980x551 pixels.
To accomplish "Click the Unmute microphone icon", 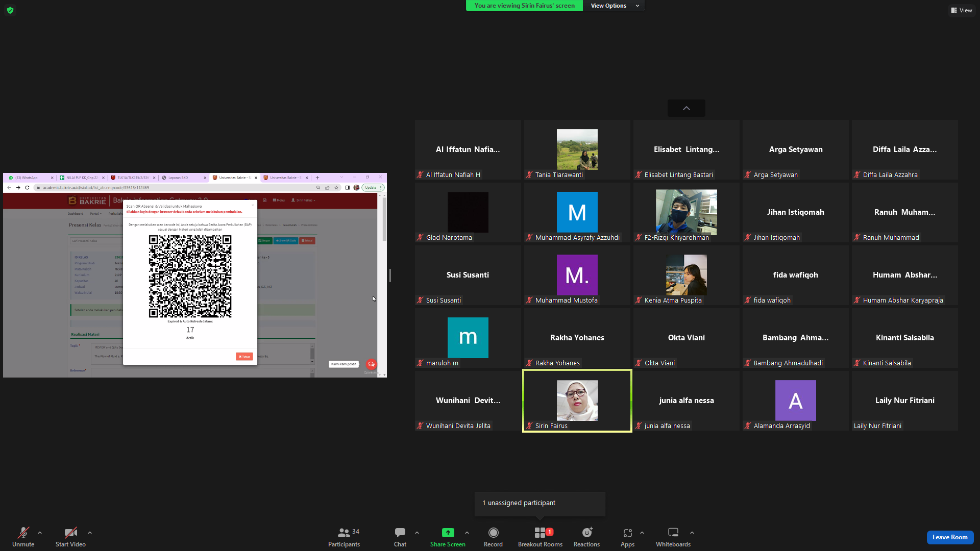I will [x=23, y=533].
